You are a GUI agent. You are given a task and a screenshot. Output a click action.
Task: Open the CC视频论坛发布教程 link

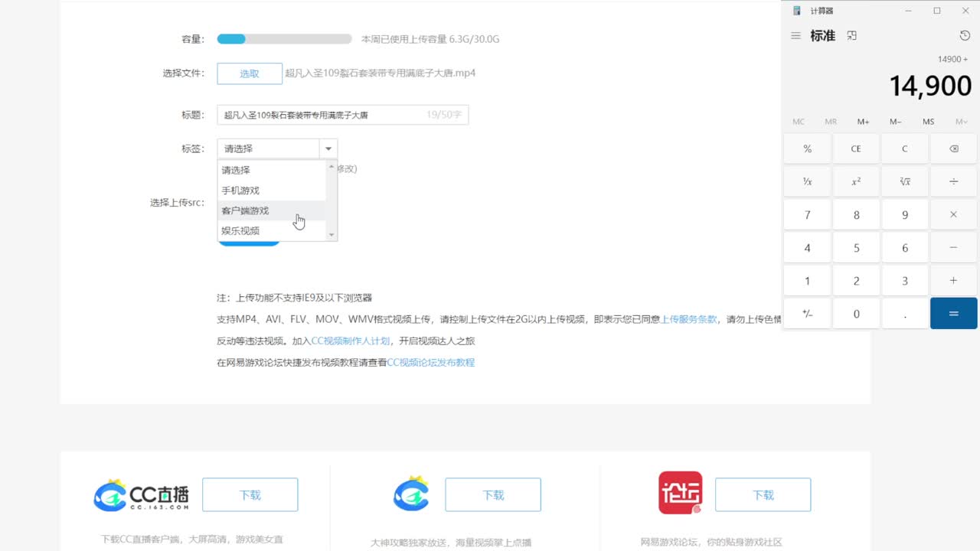(431, 362)
